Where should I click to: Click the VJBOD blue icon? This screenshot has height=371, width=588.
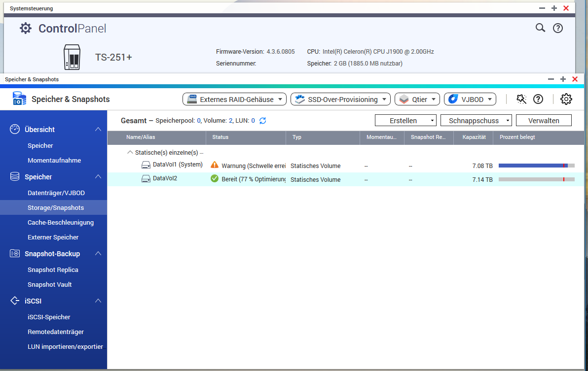pyautogui.click(x=453, y=99)
